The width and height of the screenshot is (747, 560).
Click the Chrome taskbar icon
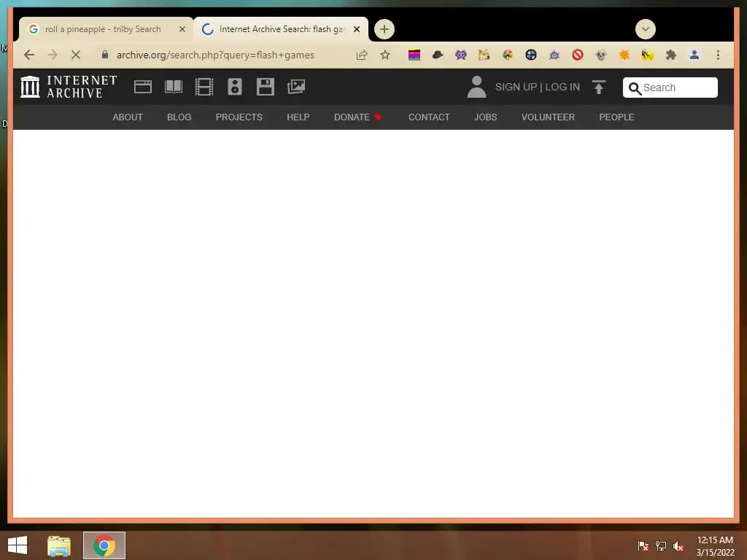[x=104, y=545]
